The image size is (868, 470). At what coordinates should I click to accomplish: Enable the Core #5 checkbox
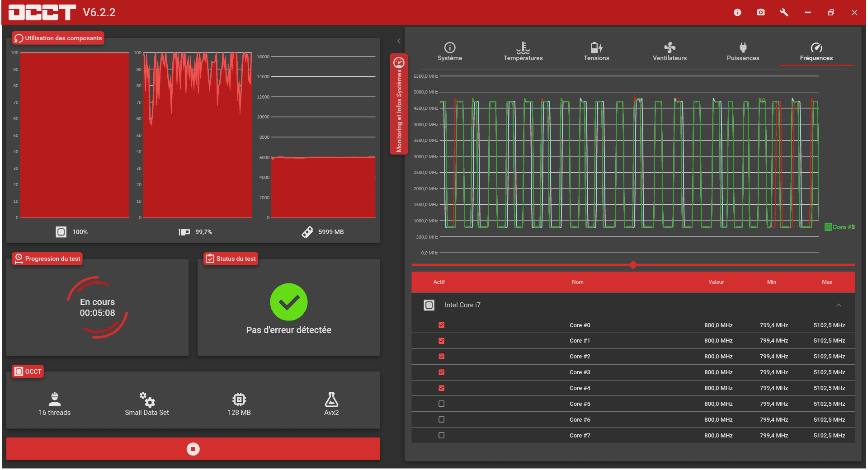(x=442, y=404)
